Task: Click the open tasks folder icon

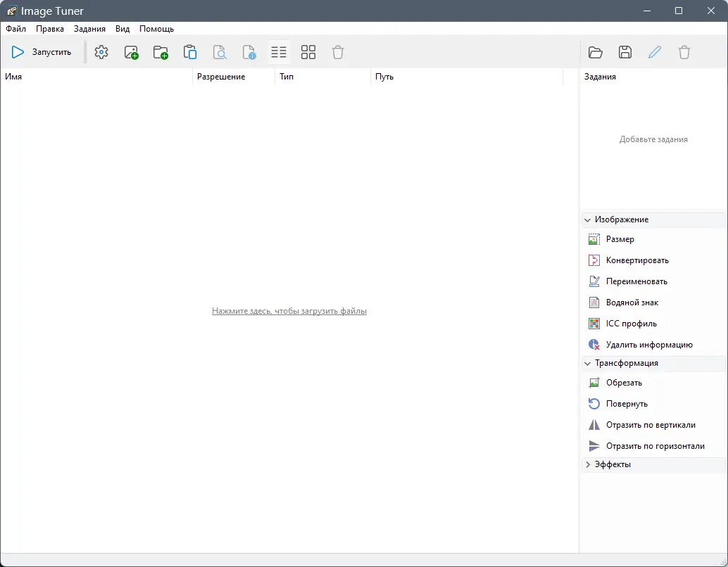Action: [x=595, y=52]
